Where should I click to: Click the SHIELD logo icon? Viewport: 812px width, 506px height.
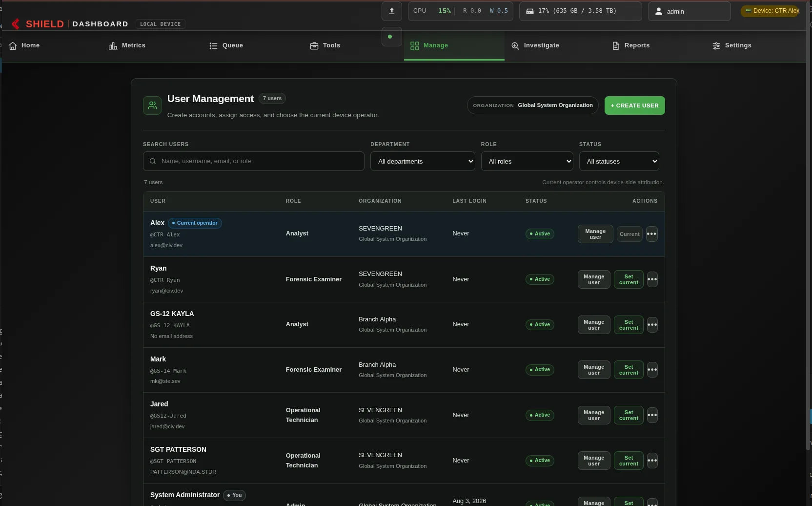16,24
